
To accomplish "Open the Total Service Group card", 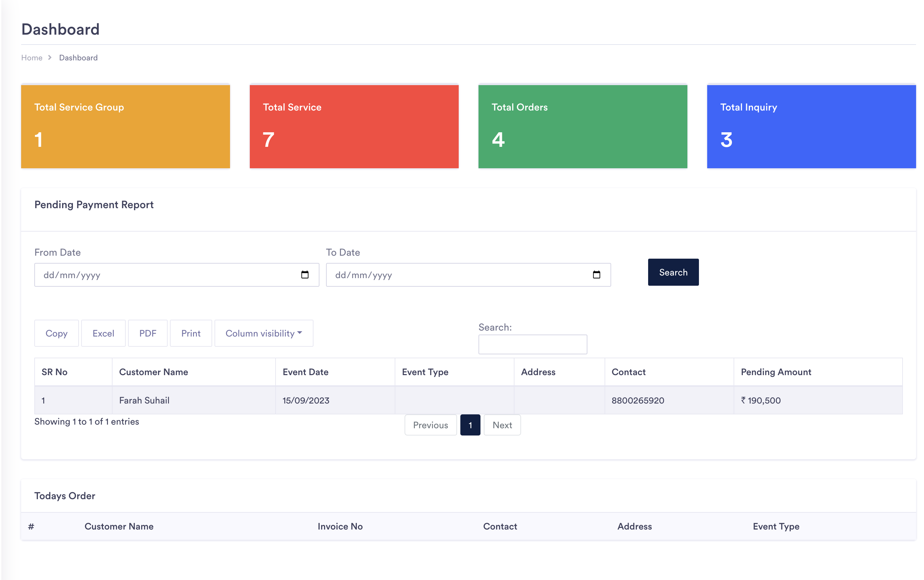I will click(x=125, y=126).
